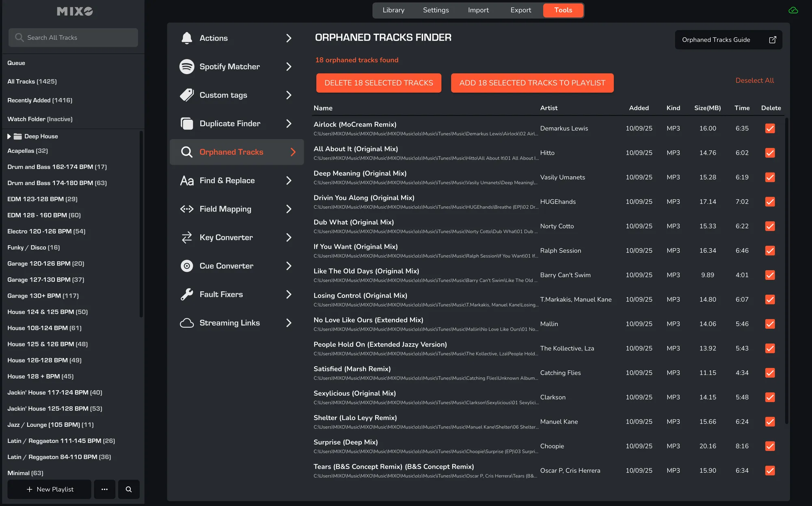812x506 pixels.
Task: Switch to the Library tab
Action: (393, 10)
